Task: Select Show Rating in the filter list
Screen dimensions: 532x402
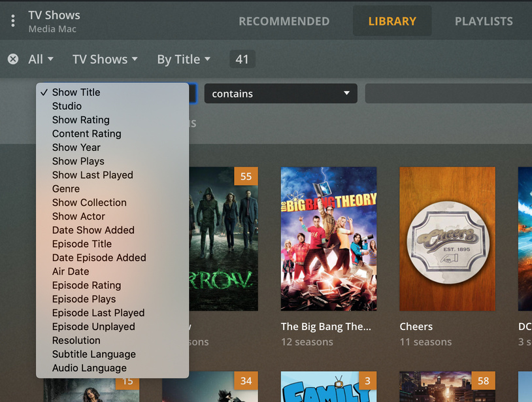Action: [x=112, y=120]
